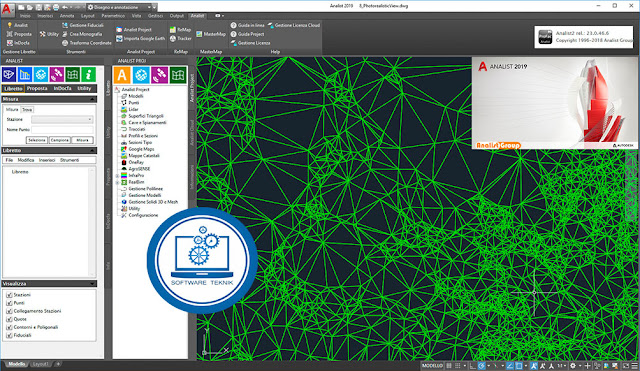The image size is (640, 371).
Task: Select Google Maps in the project tree
Action: click(x=138, y=149)
